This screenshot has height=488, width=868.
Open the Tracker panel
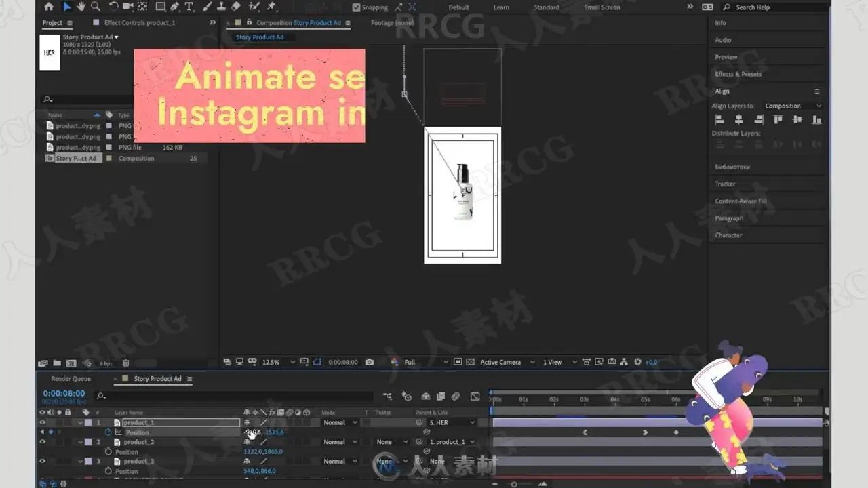pyautogui.click(x=725, y=184)
